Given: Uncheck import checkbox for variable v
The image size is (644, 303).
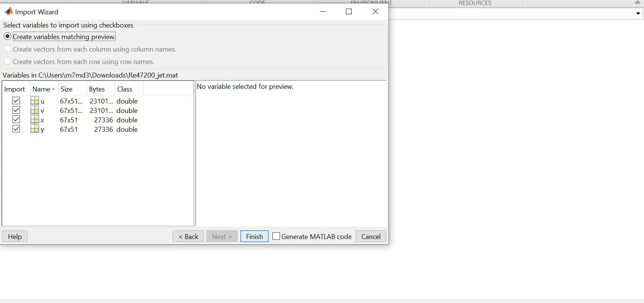Looking at the screenshot, I should tap(16, 110).
